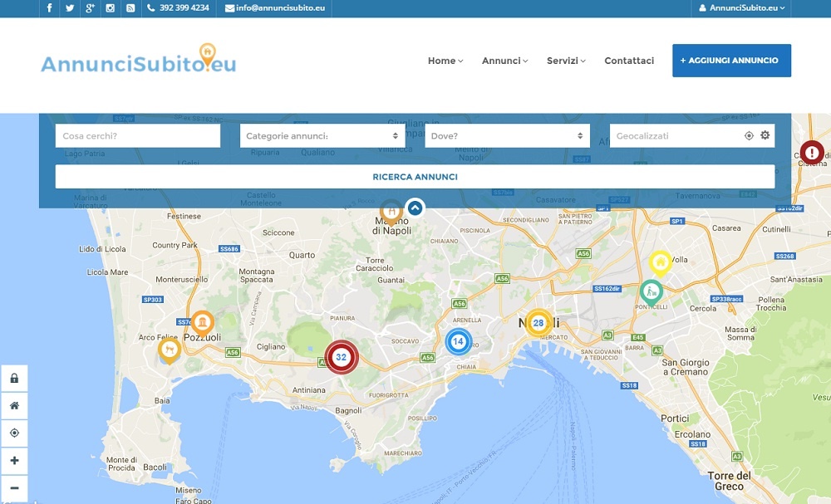Click the map home reset button
This screenshot has width=831, height=504.
tap(14, 406)
